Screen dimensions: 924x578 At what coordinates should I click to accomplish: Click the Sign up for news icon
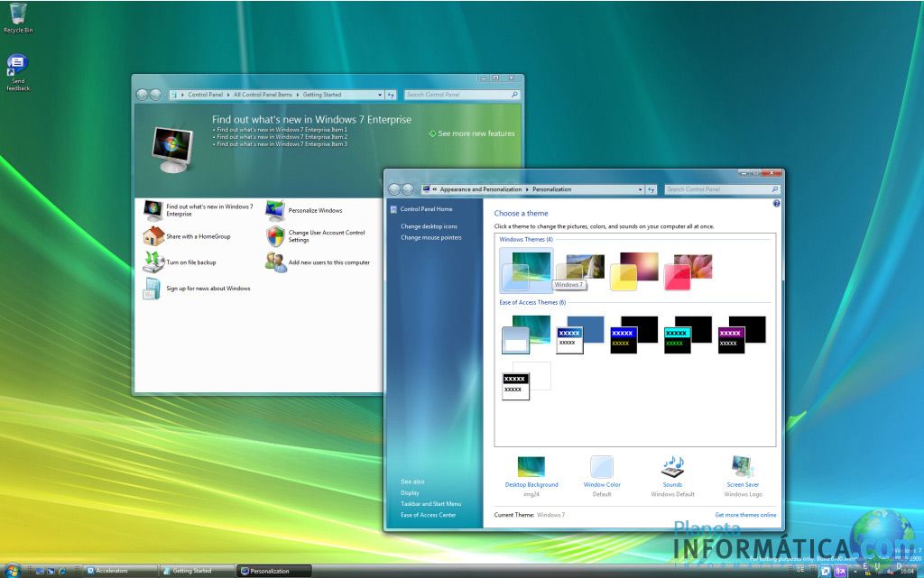pyautogui.click(x=152, y=289)
